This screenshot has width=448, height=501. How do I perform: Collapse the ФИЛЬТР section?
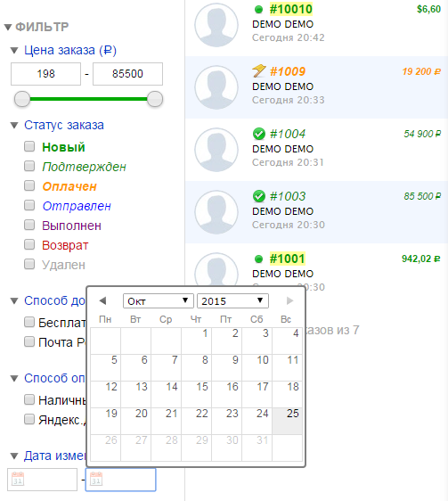click(x=8, y=27)
